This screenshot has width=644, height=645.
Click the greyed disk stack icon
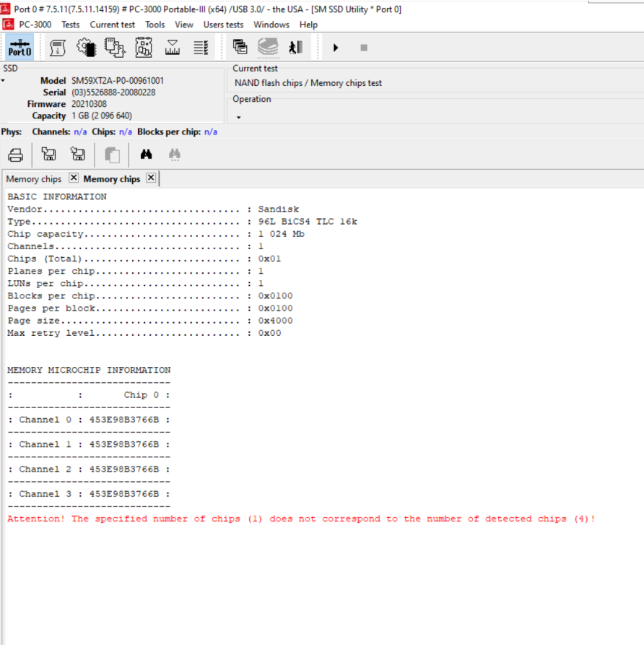coord(268,47)
